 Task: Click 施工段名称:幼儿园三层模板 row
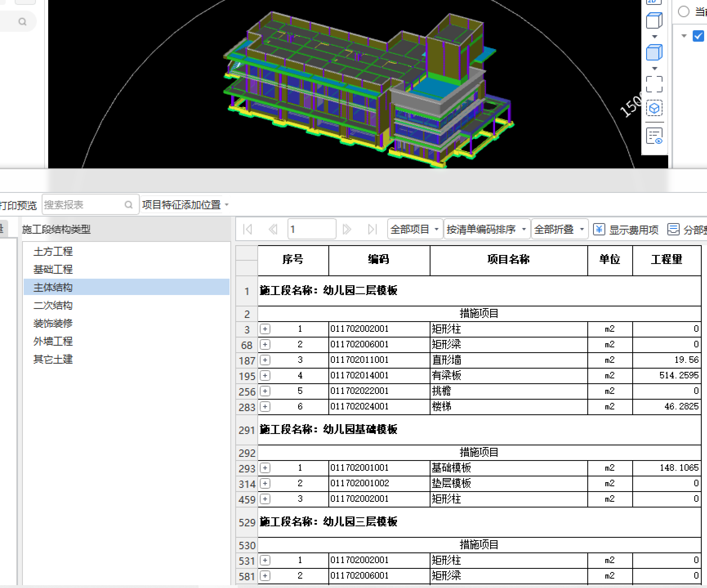pos(480,522)
